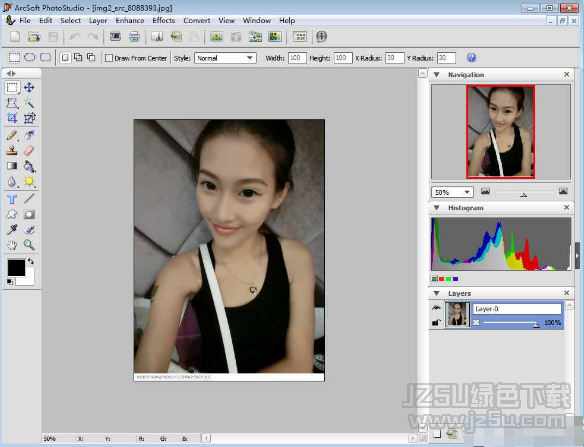Open the Enhance menu
584x447 pixels.
(x=130, y=20)
